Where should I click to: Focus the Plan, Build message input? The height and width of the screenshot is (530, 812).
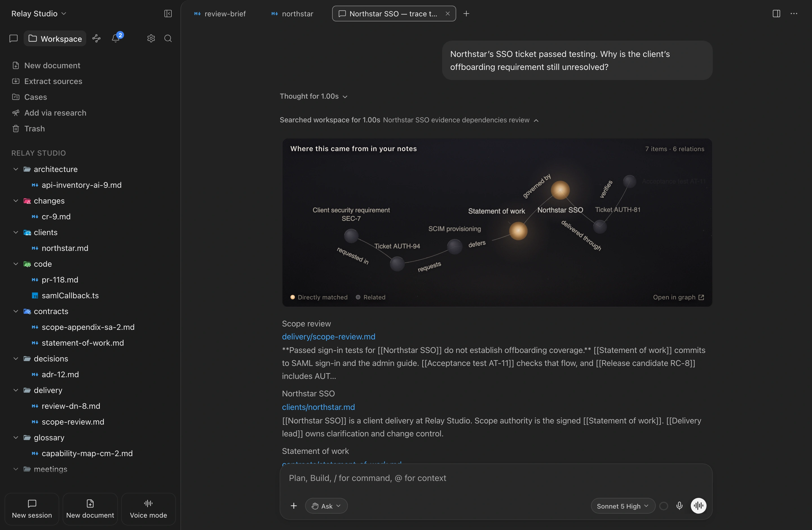click(496, 478)
